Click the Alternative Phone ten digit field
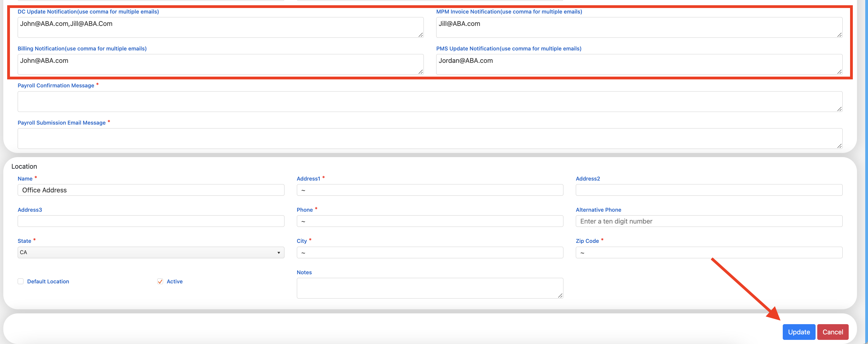 [709, 221]
